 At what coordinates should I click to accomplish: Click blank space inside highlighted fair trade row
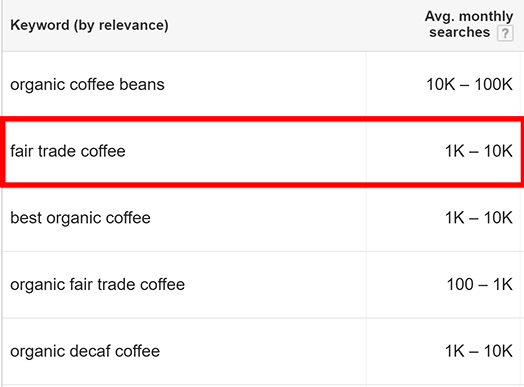(247, 151)
